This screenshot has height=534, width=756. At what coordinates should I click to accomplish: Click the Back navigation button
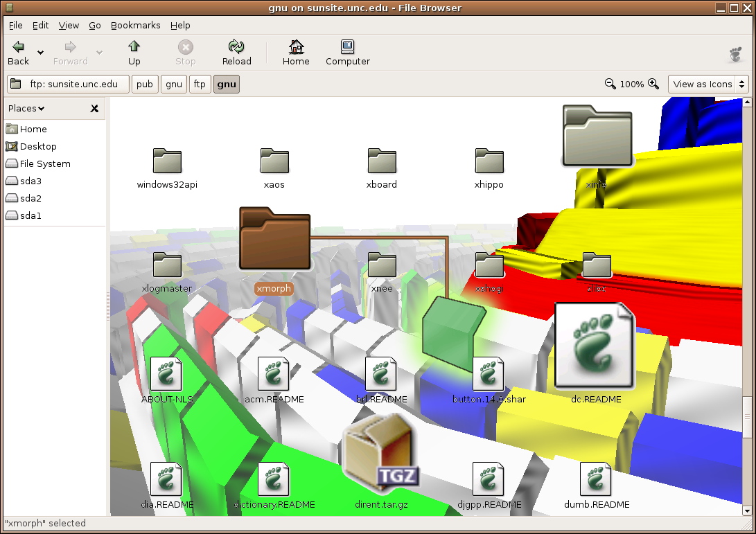click(19, 53)
